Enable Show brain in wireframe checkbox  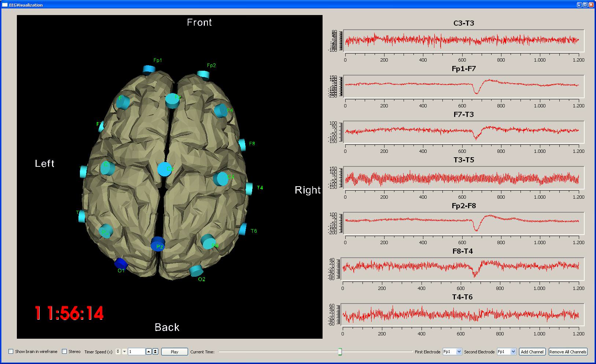pos(11,352)
